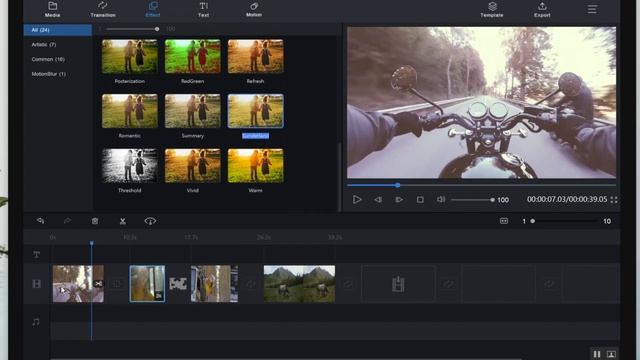
Task: Click transition icon between second and third clips
Action: 178,284
